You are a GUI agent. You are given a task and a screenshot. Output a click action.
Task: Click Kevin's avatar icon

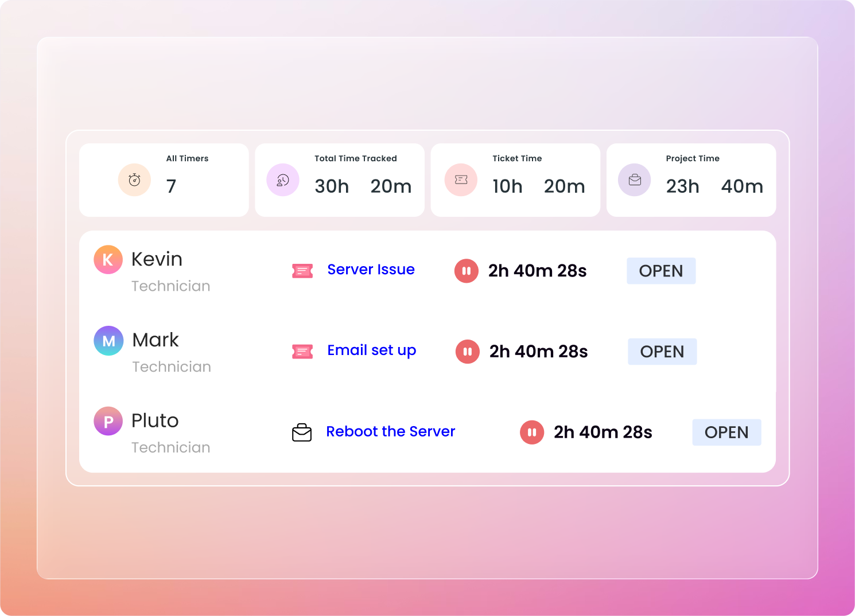(108, 260)
